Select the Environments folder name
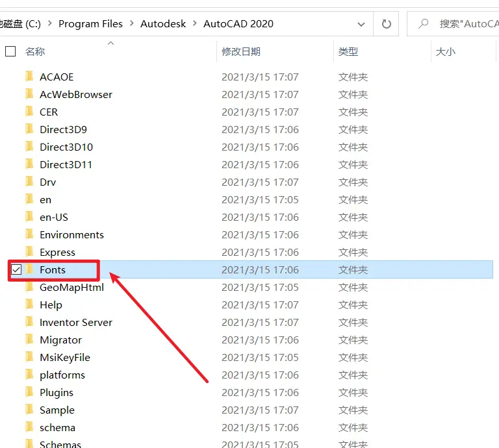This screenshot has width=499, height=448. pos(71,234)
